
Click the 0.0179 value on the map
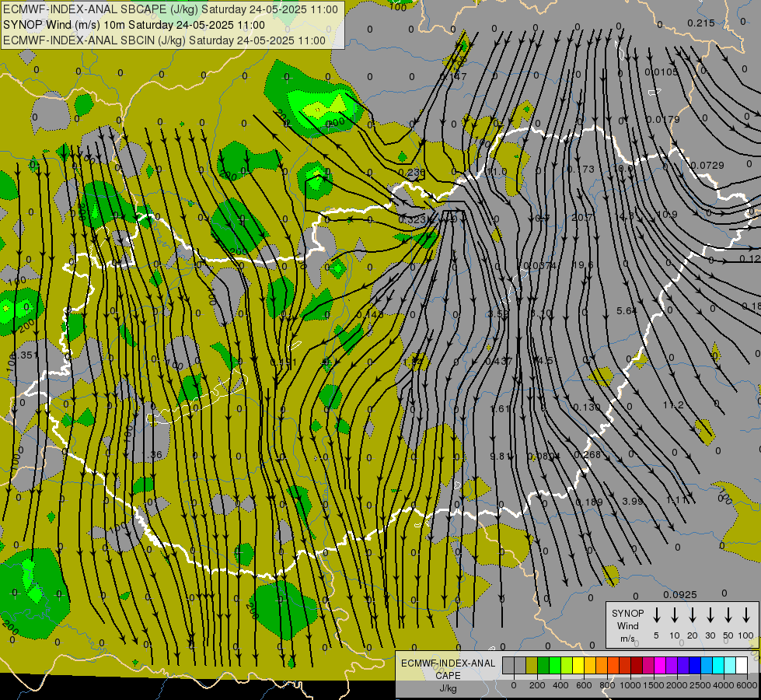point(664,119)
